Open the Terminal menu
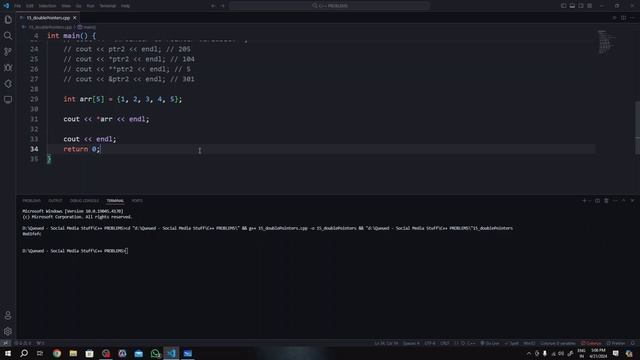The width and height of the screenshot is (640, 360). click(x=108, y=6)
